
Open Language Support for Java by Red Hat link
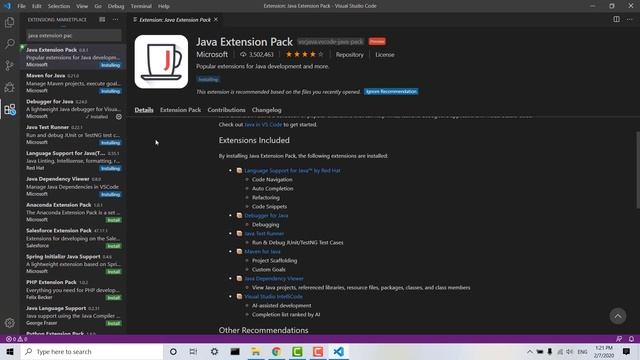(x=292, y=171)
